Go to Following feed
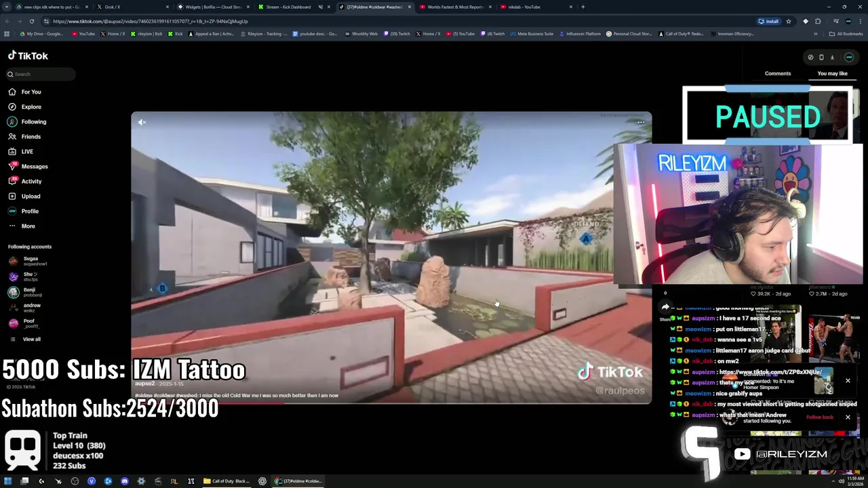The image size is (868, 488). [34, 121]
